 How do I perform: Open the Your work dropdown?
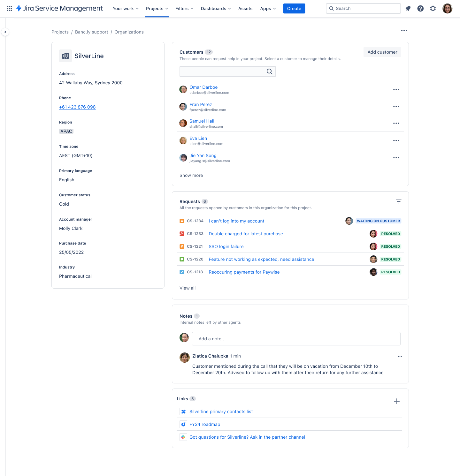pyautogui.click(x=126, y=9)
